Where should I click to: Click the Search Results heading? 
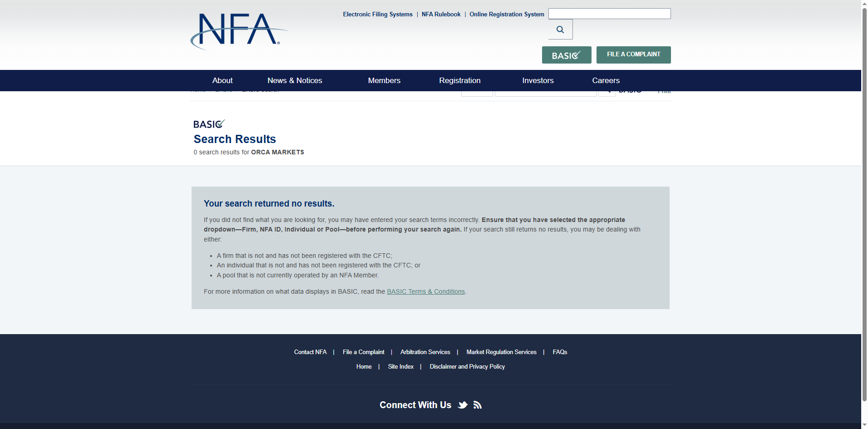point(235,139)
